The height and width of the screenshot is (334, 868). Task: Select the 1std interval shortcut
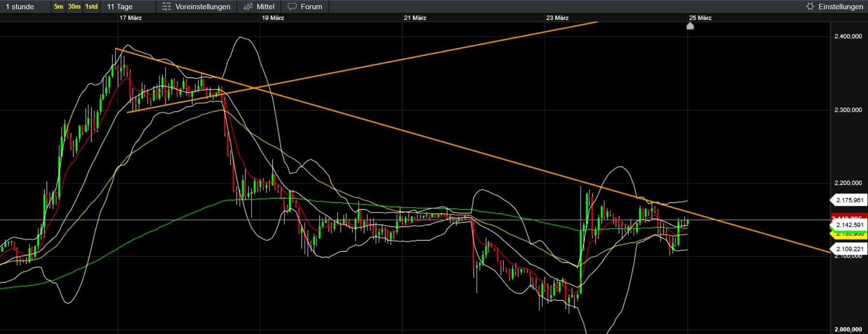pos(91,7)
